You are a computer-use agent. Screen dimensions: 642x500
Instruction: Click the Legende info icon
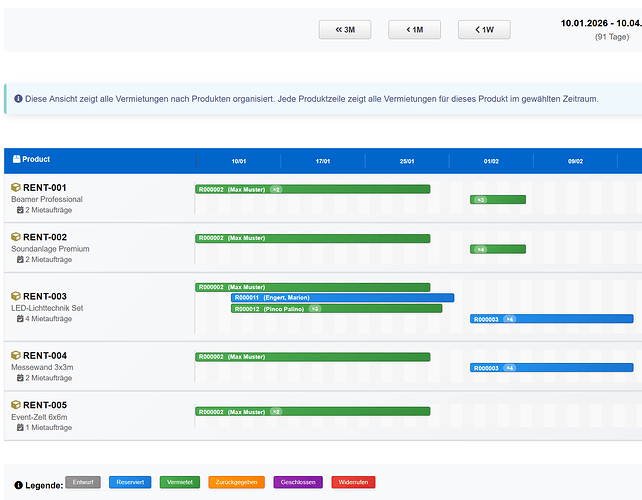coord(18,485)
